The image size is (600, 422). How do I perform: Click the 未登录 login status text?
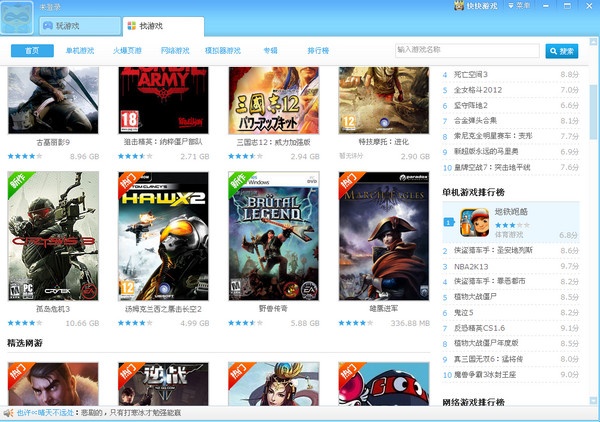(x=50, y=7)
